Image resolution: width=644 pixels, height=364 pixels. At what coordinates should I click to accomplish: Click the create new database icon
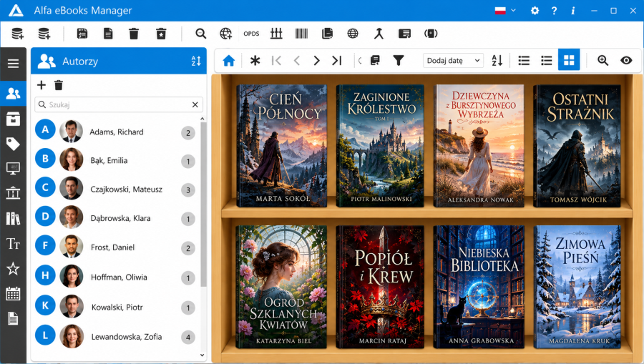[17, 34]
